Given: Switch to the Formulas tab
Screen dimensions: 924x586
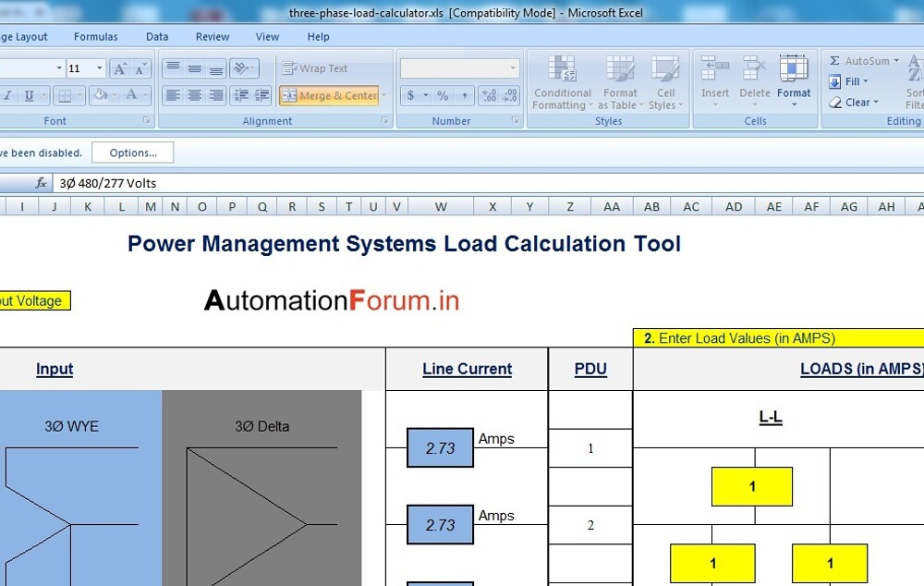Looking at the screenshot, I should (95, 37).
